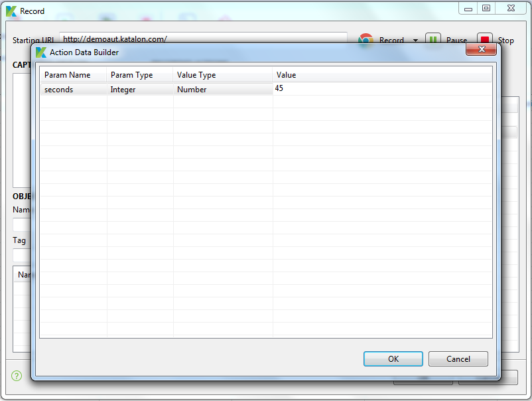
Task: Click the Stop label in Record window
Action: pyautogui.click(x=505, y=40)
